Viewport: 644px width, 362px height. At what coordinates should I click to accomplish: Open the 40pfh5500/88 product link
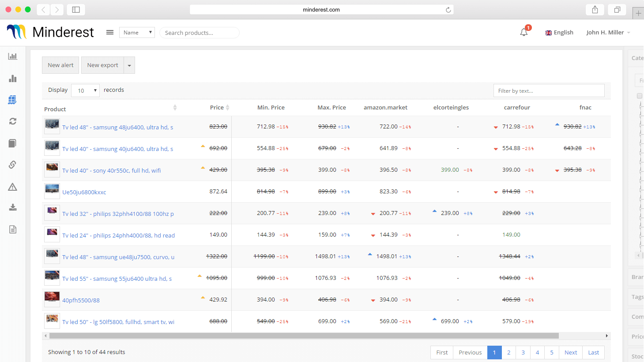tap(81, 300)
